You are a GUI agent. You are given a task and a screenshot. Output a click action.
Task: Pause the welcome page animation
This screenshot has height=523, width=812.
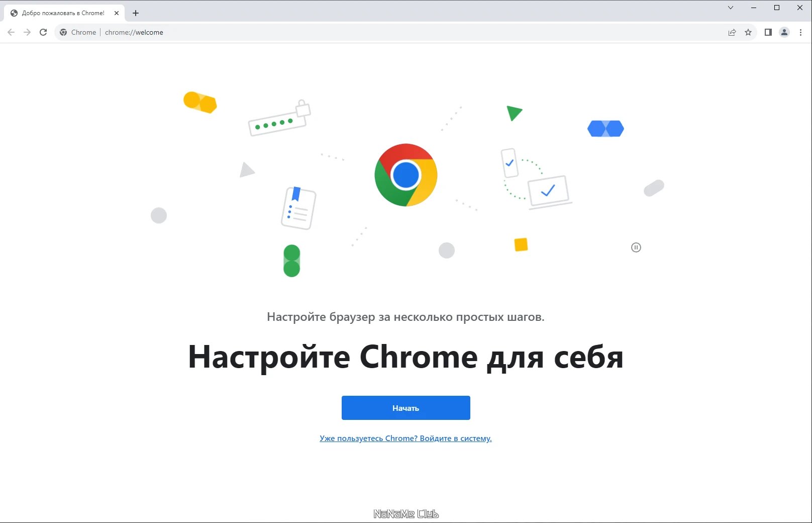(636, 247)
